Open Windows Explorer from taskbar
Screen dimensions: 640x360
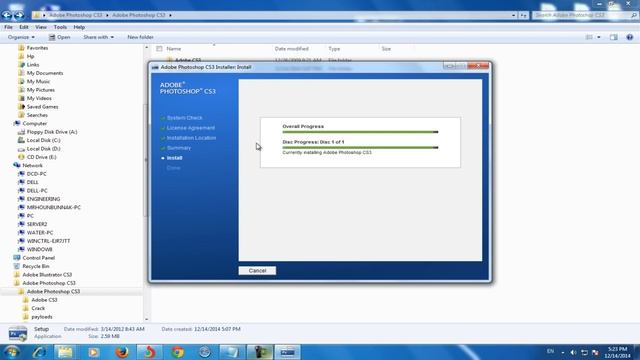65,352
